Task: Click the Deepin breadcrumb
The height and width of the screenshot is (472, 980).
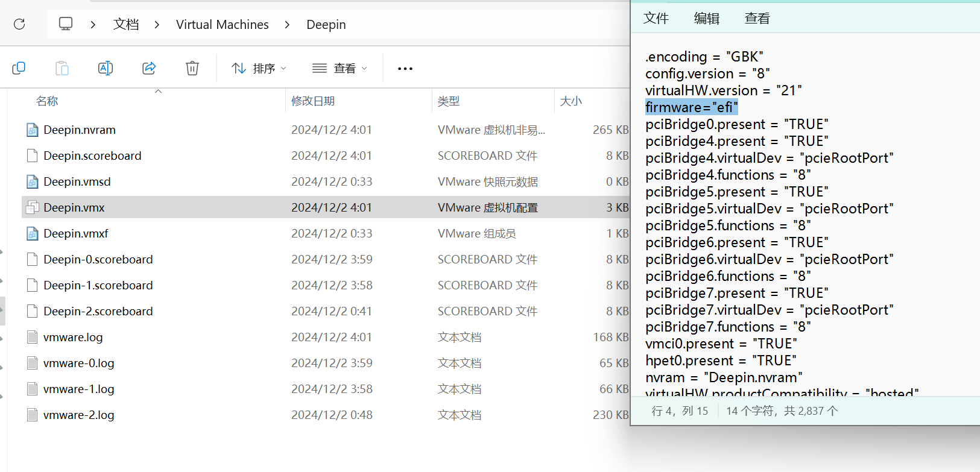Action: tap(326, 24)
